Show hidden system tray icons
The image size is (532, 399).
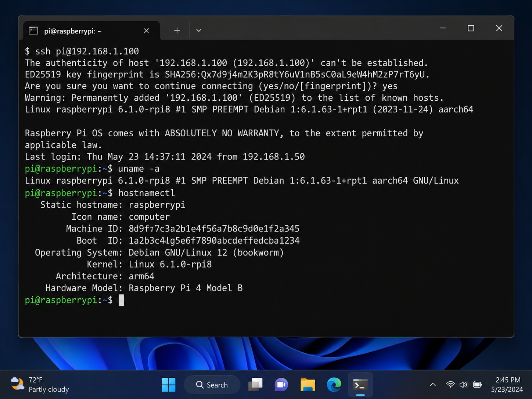pyautogui.click(x=433, y=385)
